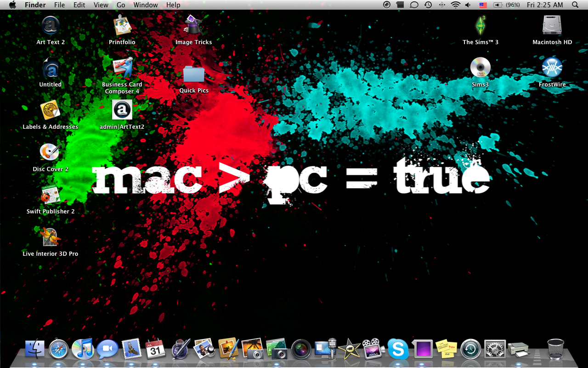Click the film camera with screen Dock icon
Screen dimensions: 588x368
point(373,349)
